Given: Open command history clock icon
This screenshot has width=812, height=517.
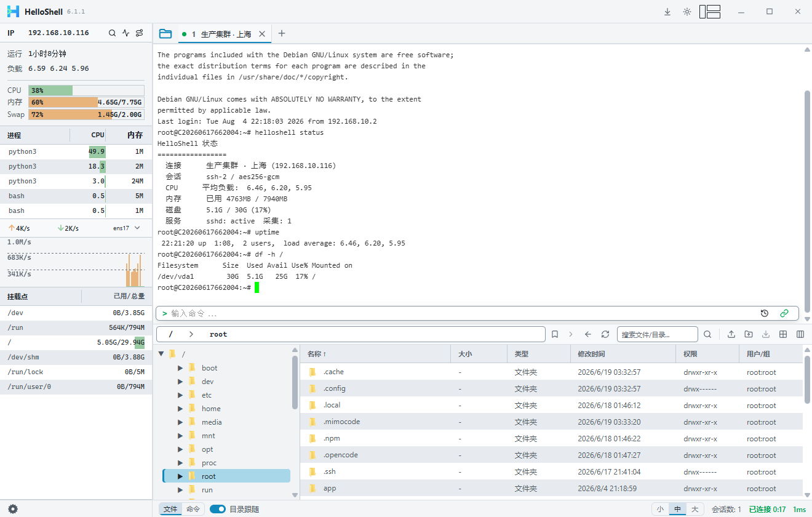Looking at the screenshot, I should 765,313.
